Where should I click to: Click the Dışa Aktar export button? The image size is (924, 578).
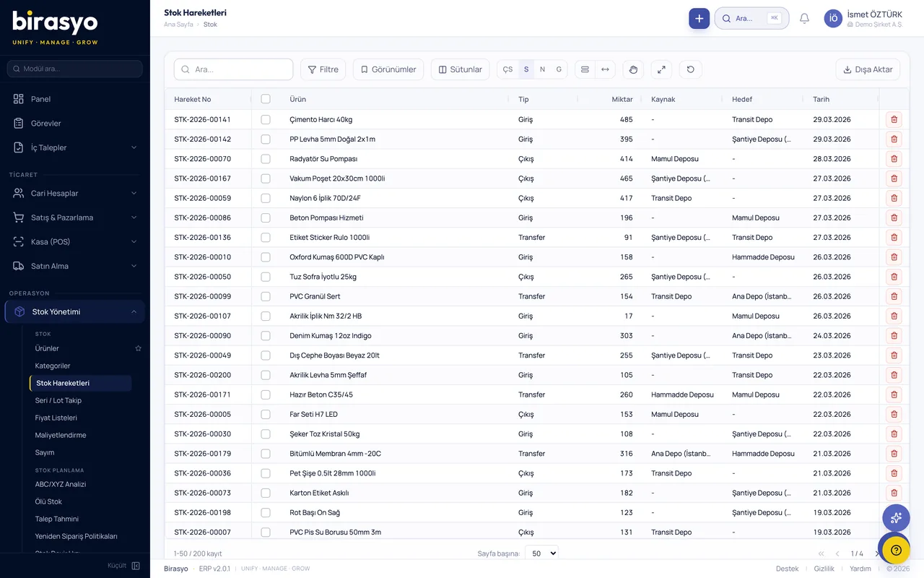click(x=868, y=69)
